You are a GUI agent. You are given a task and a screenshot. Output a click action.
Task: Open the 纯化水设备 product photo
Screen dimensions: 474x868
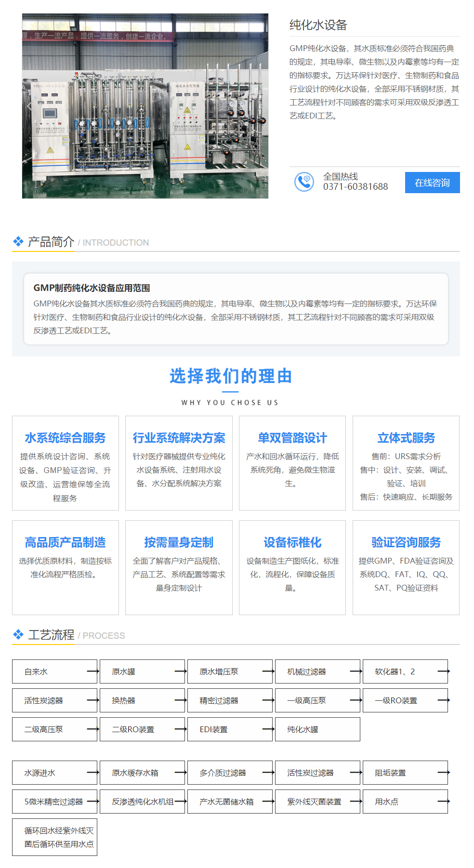point(145,106)
